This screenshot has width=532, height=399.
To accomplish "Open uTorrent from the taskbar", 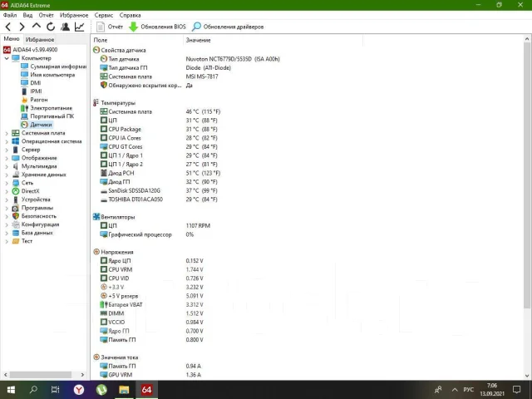I will click(101, 390).
